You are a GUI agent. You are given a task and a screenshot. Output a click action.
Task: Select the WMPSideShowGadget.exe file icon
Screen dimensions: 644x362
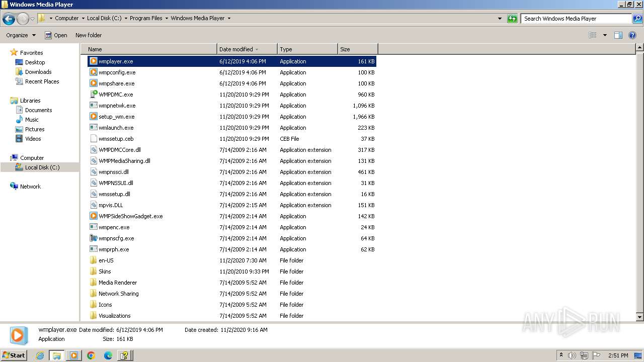(93, 216)
